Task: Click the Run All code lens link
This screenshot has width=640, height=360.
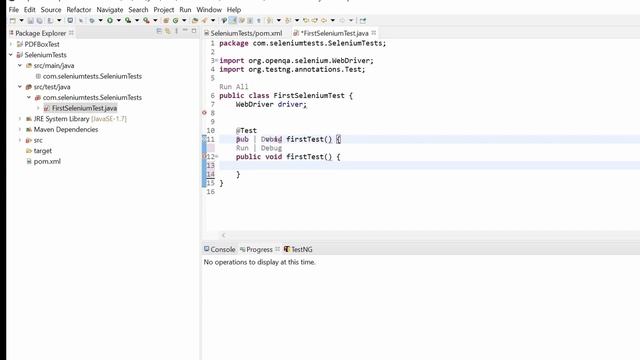Action: (x=233, y=87)
